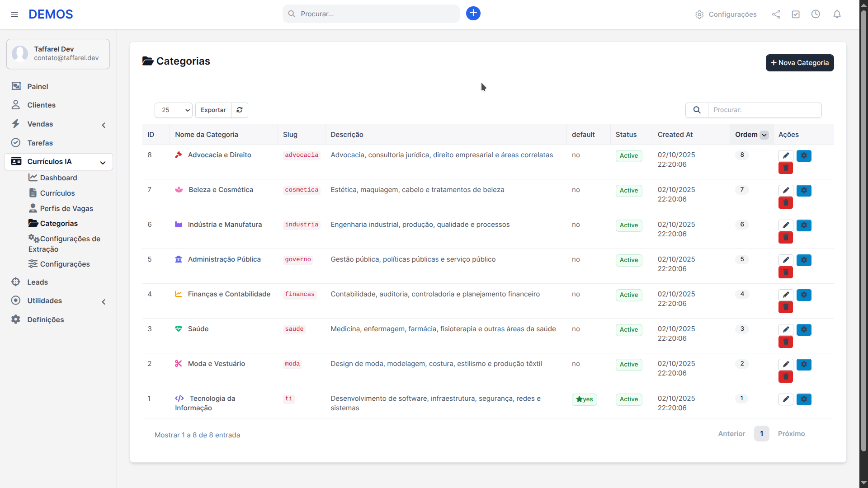Open the history clock icon in top bar
Screen dimensions: 868x488
point(816,14)
